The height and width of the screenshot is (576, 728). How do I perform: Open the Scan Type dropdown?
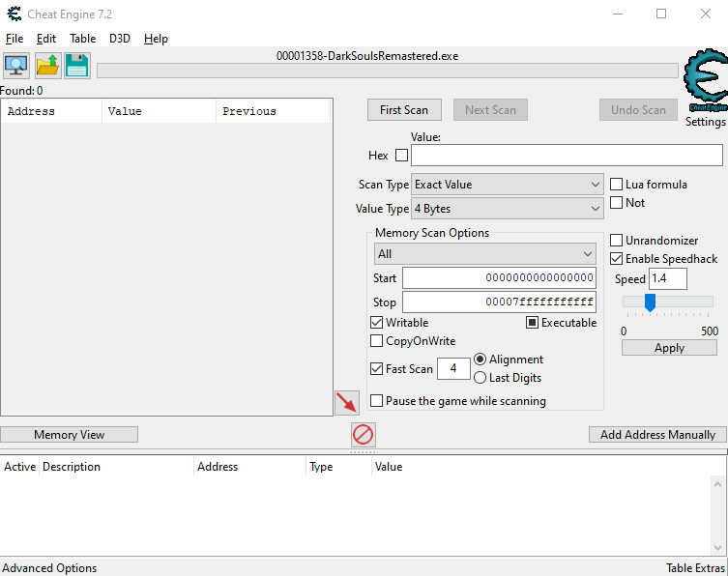[507, 185]
